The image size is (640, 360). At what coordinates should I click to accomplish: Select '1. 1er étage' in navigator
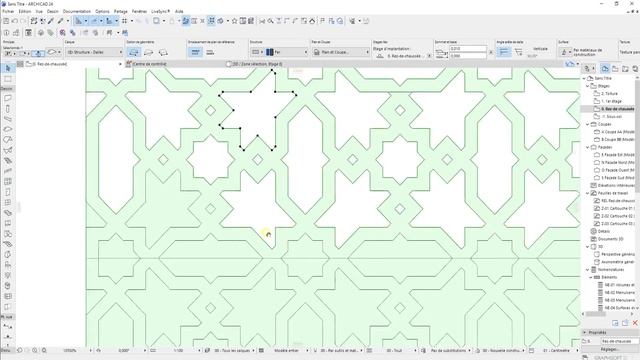coord(611,101)
